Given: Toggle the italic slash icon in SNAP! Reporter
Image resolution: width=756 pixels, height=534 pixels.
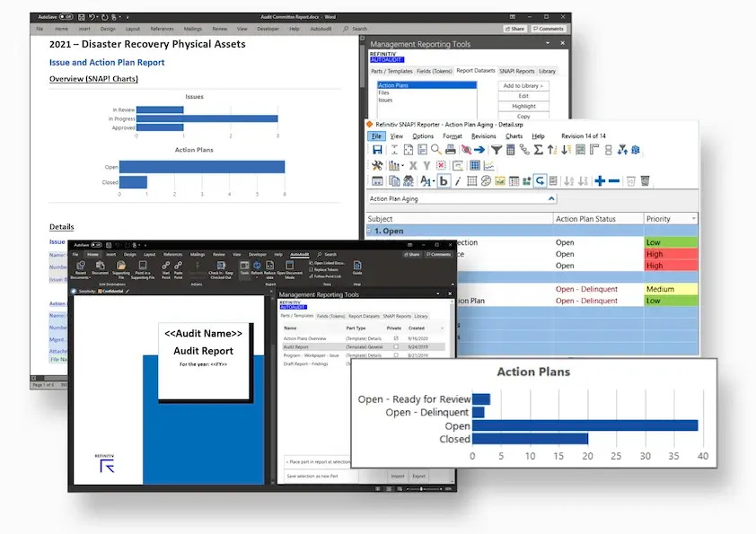Looking at the screenshot, I should 458,181.
